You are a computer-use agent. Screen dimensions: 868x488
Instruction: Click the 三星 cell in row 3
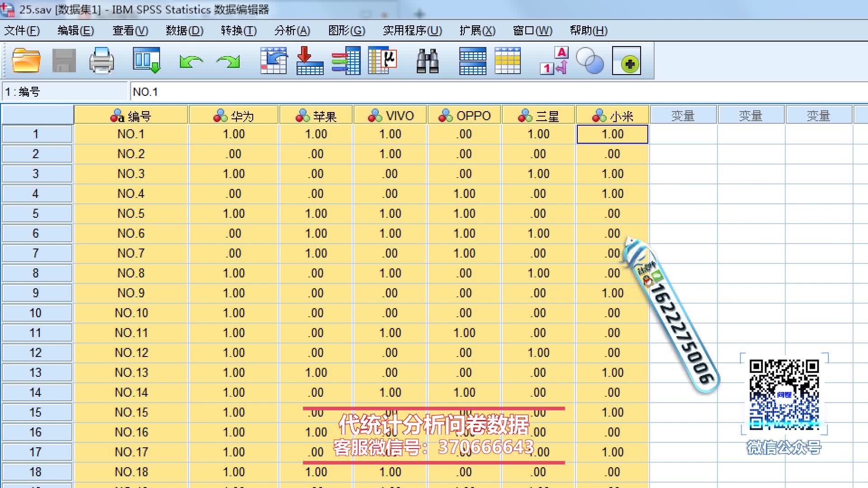[x=538, y=174]
